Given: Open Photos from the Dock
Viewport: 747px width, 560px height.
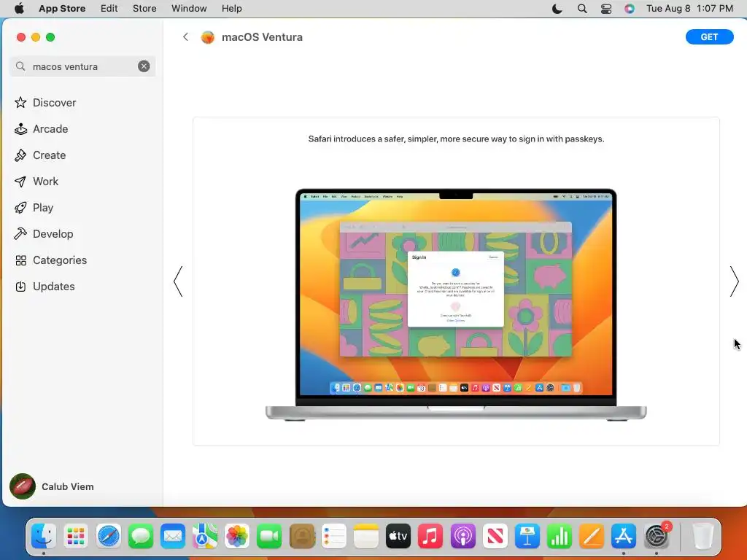Looking at the screenshot, I should pos(237,536).
